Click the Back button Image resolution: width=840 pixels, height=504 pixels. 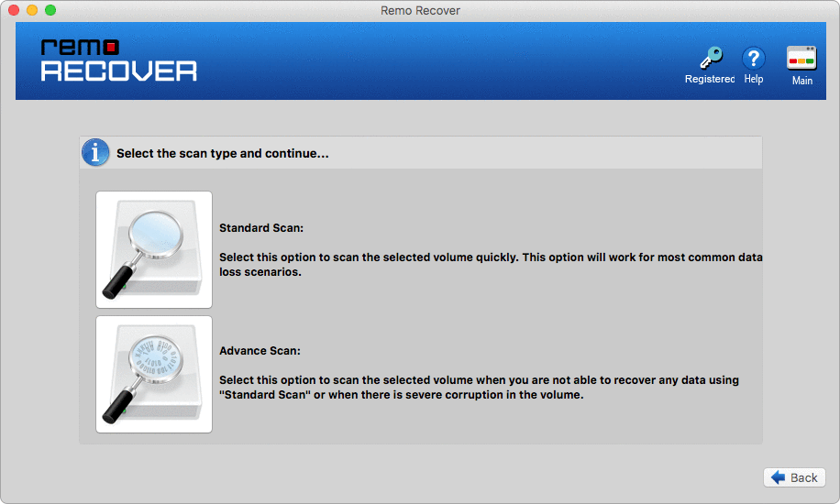[x=794, y=477]
